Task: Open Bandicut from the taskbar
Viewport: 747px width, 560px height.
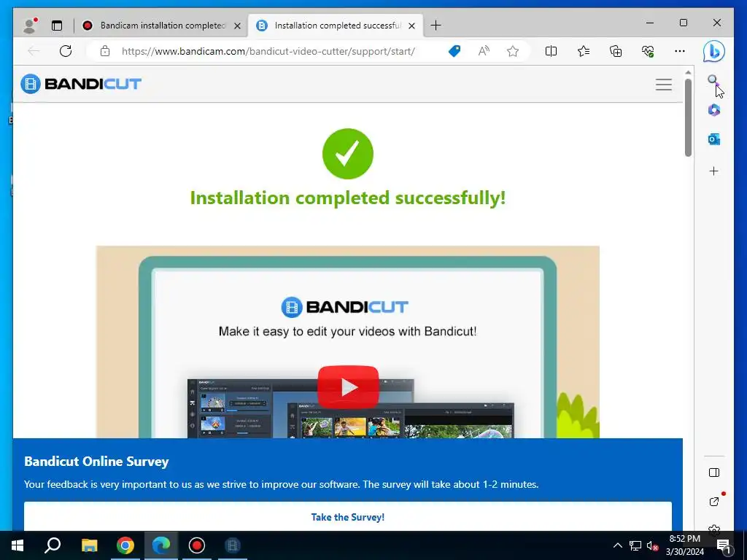Action: (x=233, y=545)
